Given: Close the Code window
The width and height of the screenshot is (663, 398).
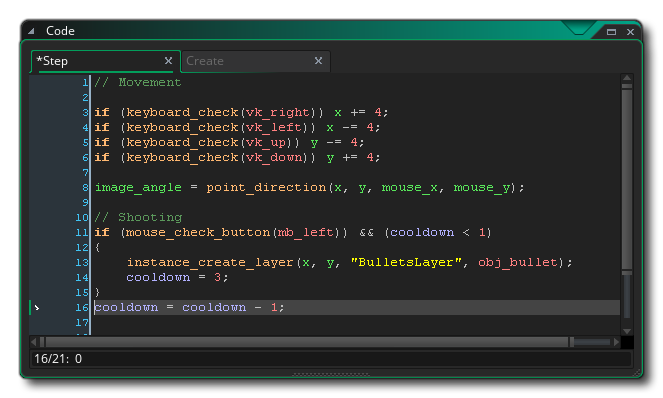Looking at the screenshot, I should tap(630, 32).
